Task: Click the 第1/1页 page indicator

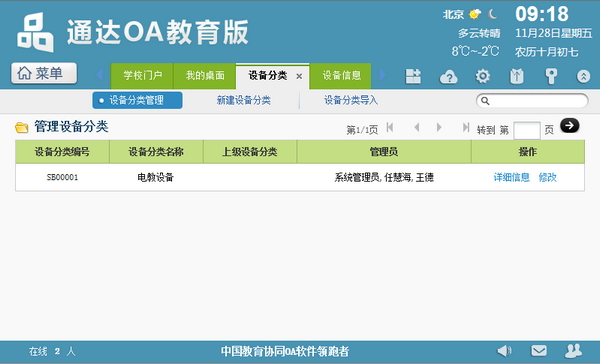Action: [362, 130]
